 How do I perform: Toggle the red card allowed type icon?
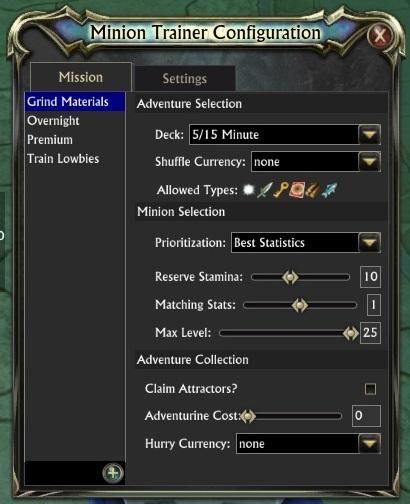tap(297, 190)
